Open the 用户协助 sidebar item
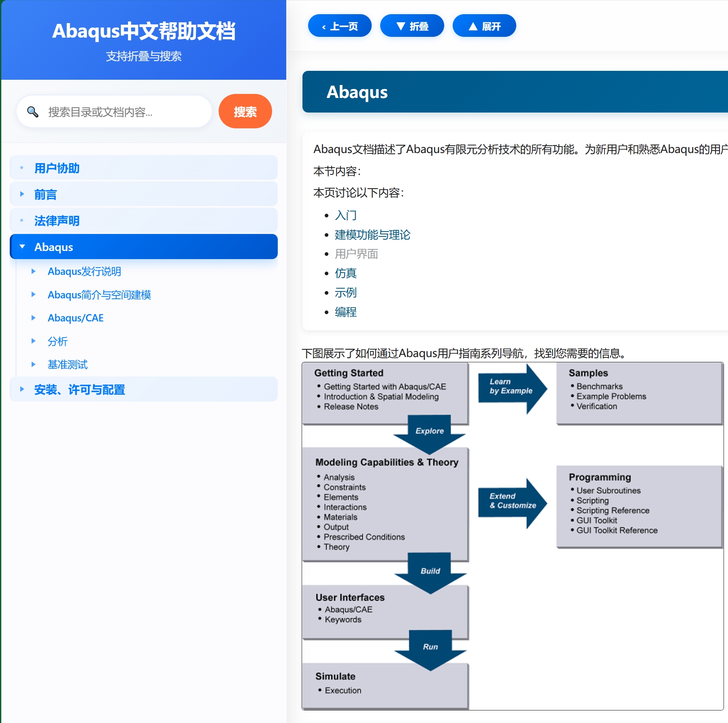728x723 pixels. point(57,168)
